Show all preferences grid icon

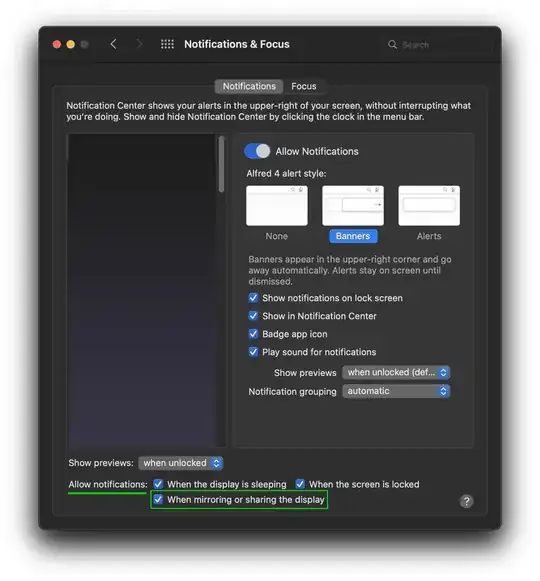coord(167,44)
